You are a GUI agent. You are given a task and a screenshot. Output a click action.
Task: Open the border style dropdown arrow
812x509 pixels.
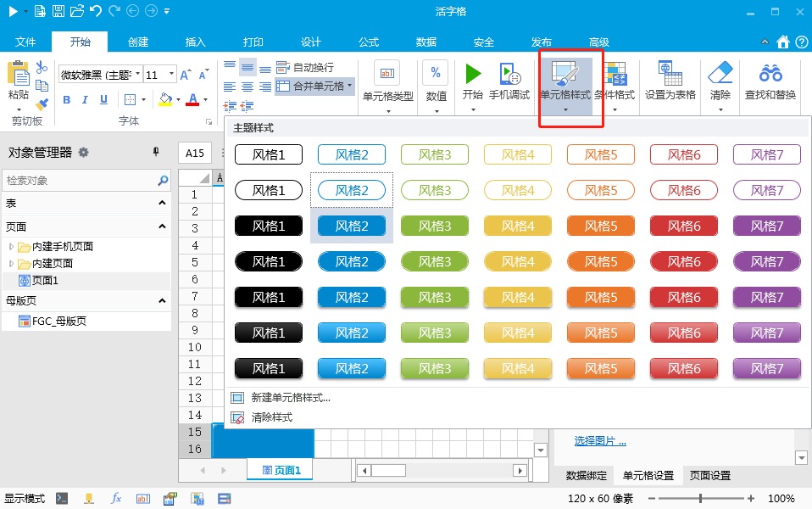tap(143, 99)
